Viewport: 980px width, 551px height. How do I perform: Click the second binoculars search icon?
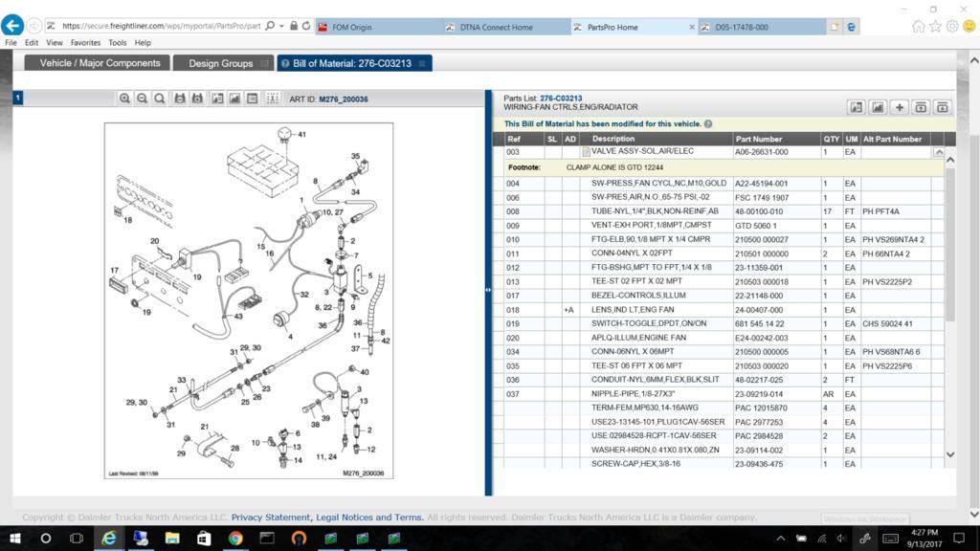pos(197,99)
